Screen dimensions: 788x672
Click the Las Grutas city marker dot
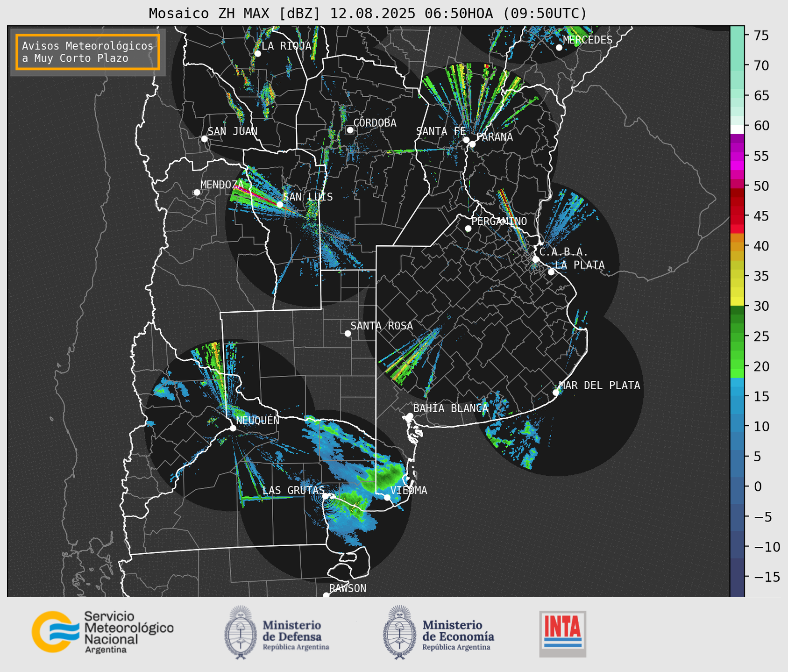tap(326, 496)
